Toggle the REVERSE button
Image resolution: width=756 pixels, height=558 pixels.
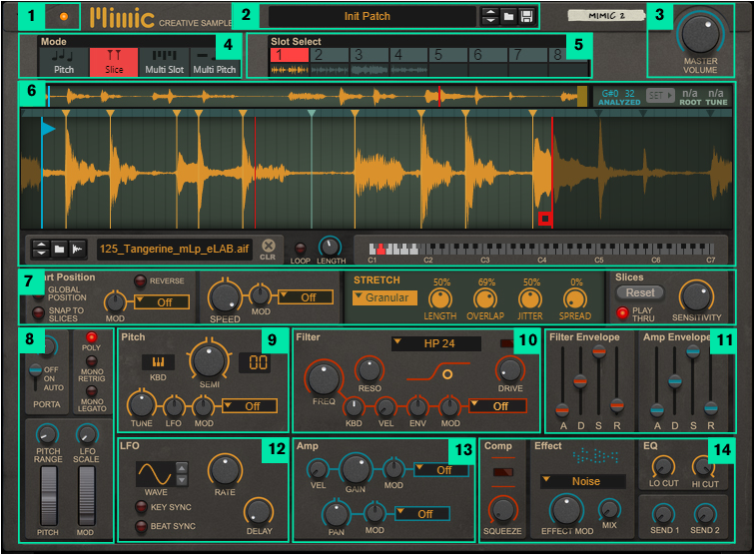tap(140, 280)
